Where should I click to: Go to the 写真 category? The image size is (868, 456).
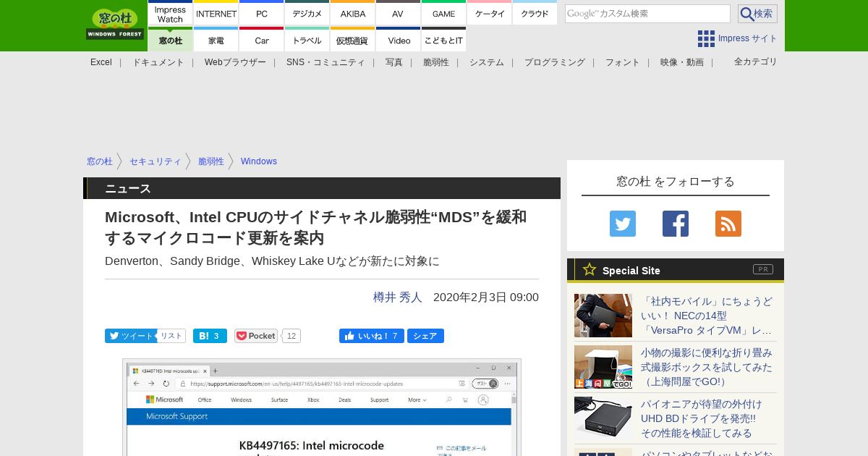pyautogui.click(x=394, y=62)
